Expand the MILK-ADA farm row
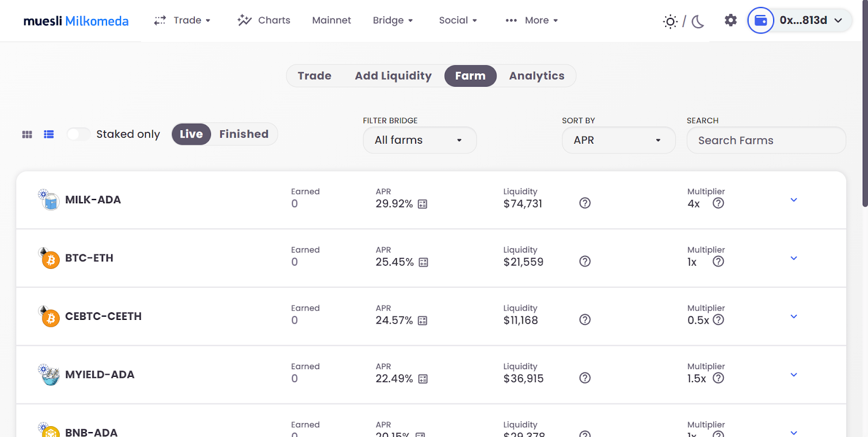Screen dimensions: 868x437 point(794,200)
